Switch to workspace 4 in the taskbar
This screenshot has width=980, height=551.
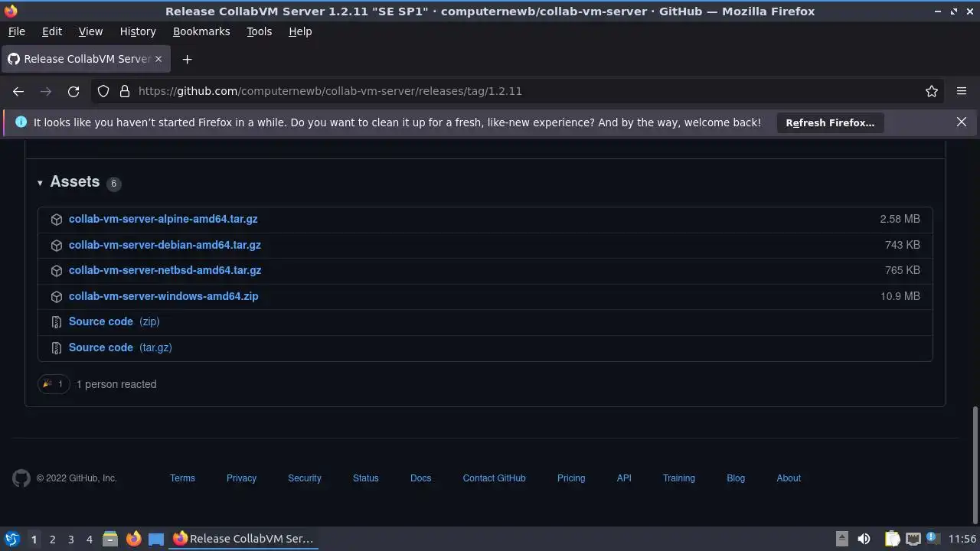coord(89,539)
